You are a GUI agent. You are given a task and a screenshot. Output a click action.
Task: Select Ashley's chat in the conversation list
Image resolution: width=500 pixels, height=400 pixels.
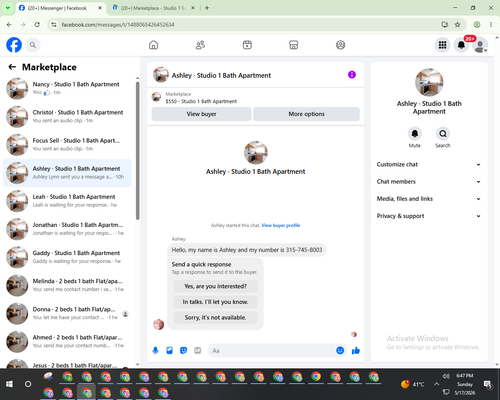click(67, 173)
